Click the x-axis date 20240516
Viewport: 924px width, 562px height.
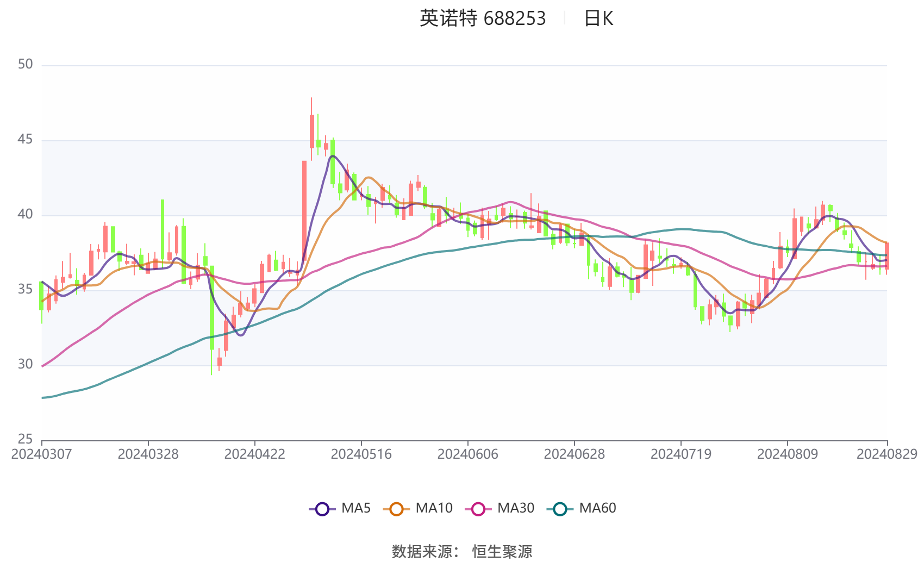361,454
